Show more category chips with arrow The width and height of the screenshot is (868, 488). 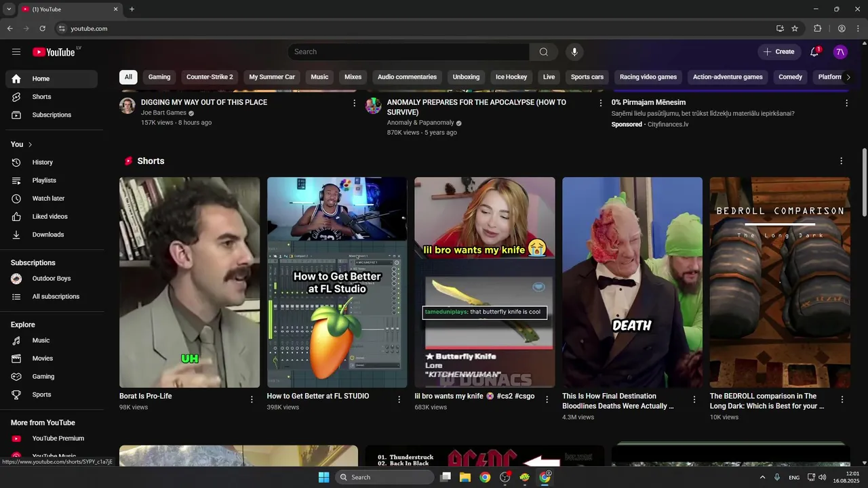click(x=848, y=77)
